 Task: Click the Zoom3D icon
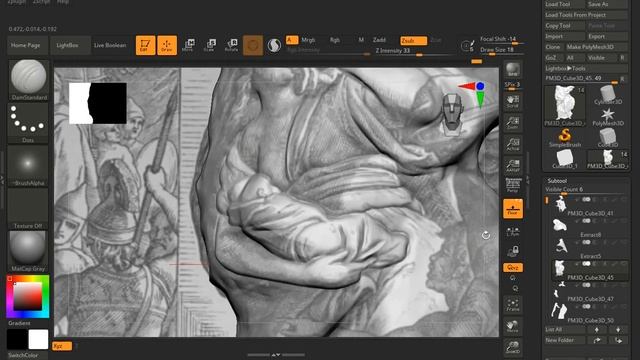[513, 347]
